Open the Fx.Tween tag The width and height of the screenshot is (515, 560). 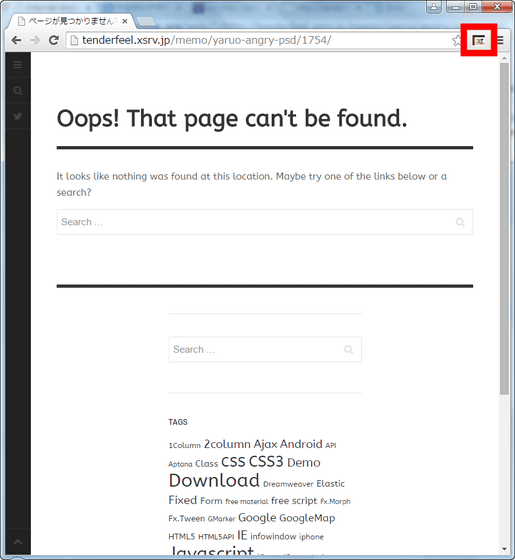coord(187,518)
